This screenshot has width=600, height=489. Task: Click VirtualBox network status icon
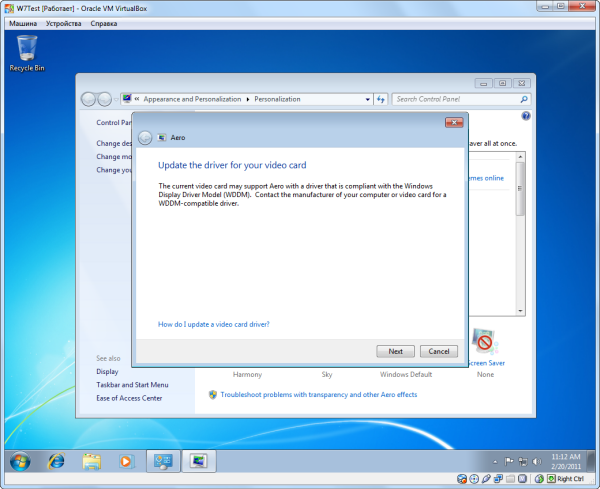[x=498, y=479]
